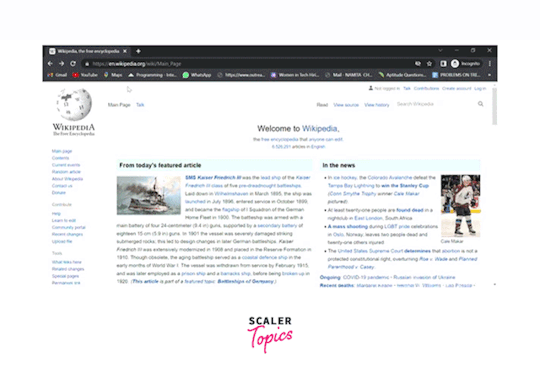Open Help in the sidebar

56,214
